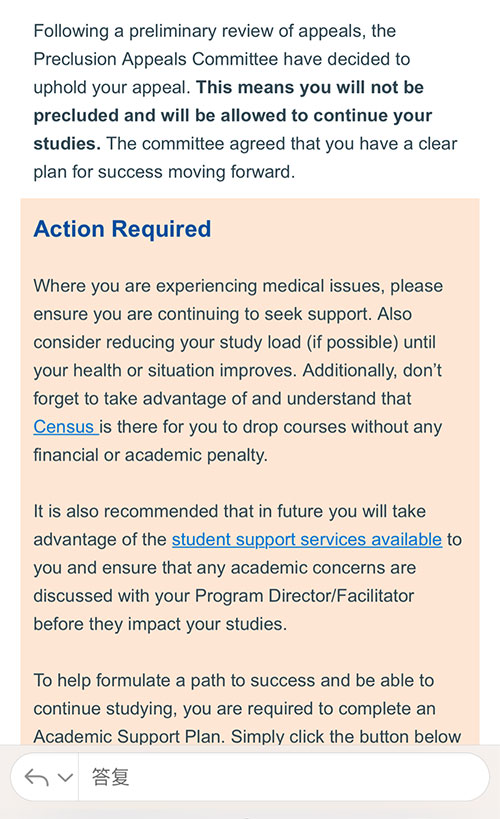500x819 pixels.
Task: Open student support services available link
Action: click(x=307, y=540)
